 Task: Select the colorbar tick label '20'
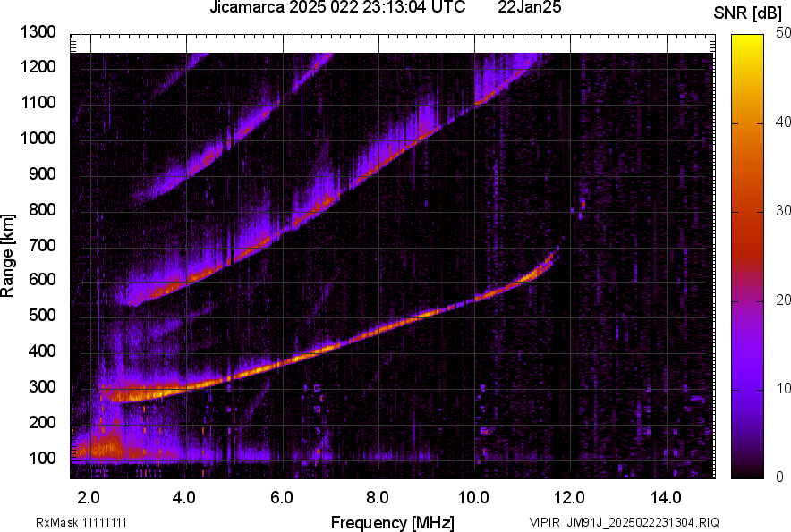click(783, 300)
